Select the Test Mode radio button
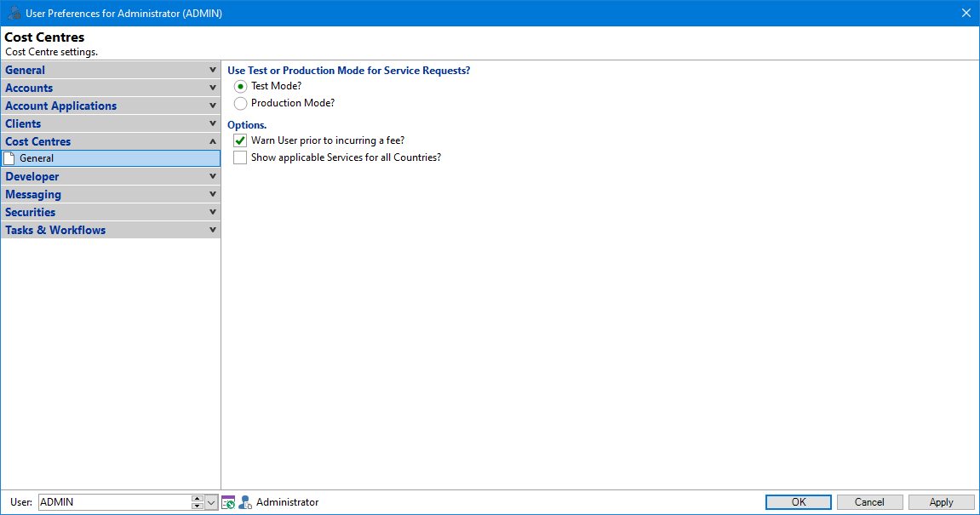This screenshot has width=980, height=515. point(240,86)
